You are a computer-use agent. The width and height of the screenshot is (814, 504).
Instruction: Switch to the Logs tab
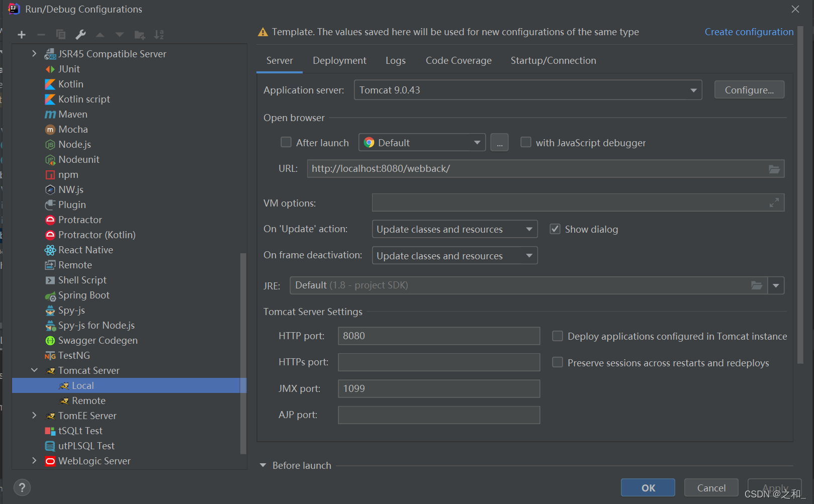pos(396,61)
